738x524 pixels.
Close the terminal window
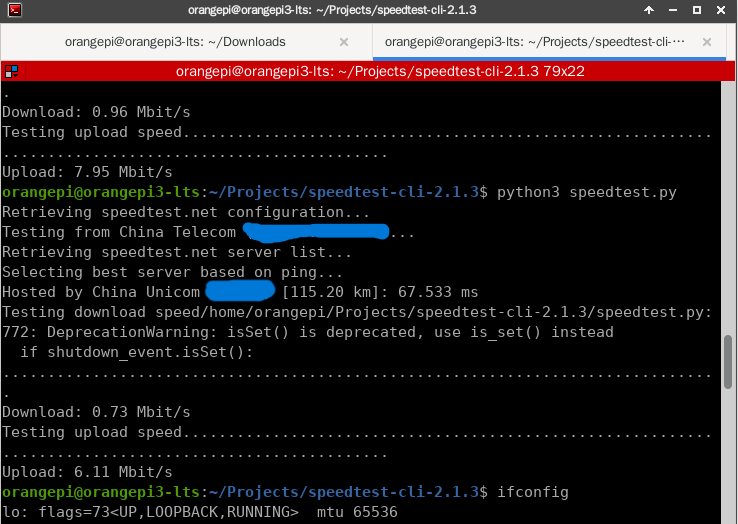coord(721,10)
